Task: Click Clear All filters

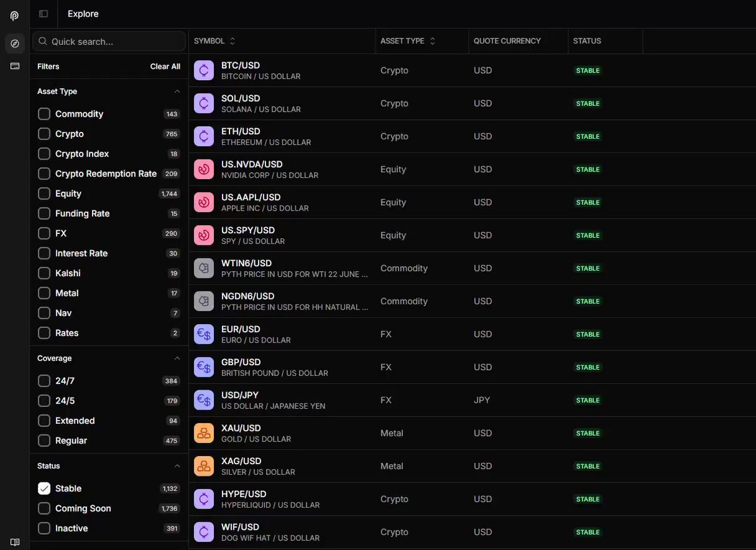Action: click(165, 67)
